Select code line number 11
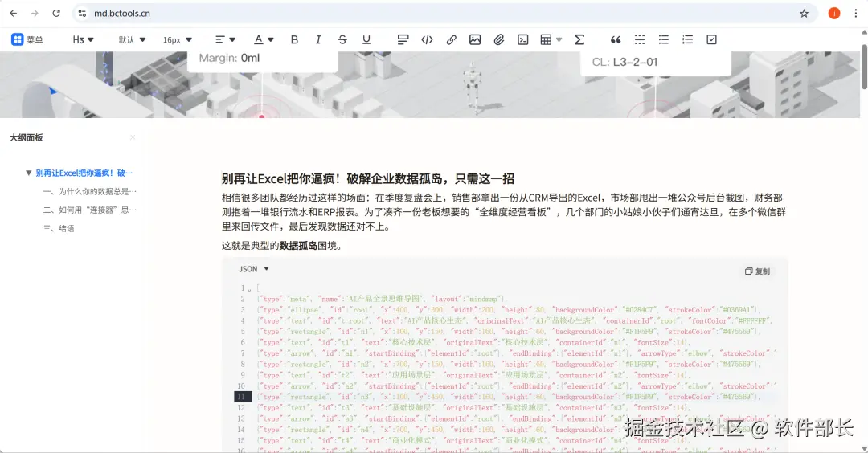Image resolution: width=868 pixels, height=453 pixels. click(x=241, y=397)
